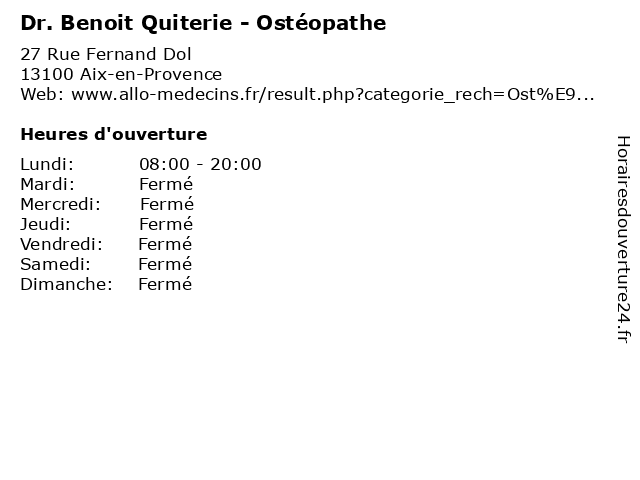Click the Dr. Benoit Quiterie - Ostéopathe title
Screen dimensions: 640x480
point(203,22)
